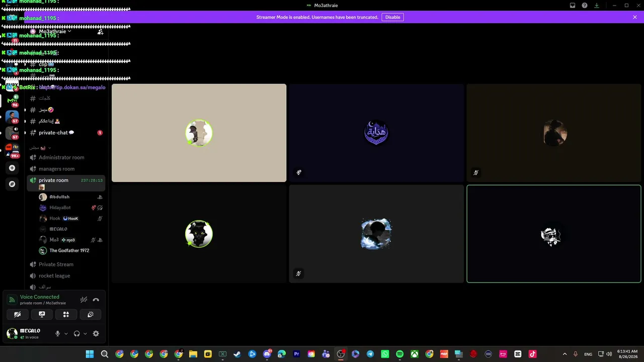Open Xbox app from taskbar
Image resolution: width=644 pixels, height=362 pixels.
415,354
